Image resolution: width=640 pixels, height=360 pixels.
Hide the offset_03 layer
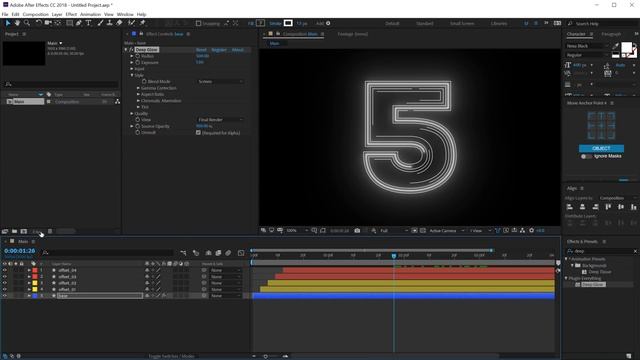tap(5, 277)
